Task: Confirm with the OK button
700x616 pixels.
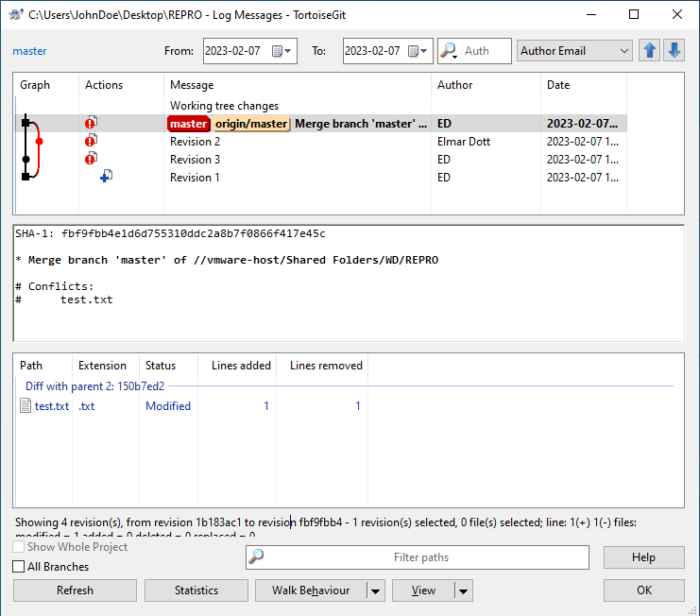Action: coord(643,590)
